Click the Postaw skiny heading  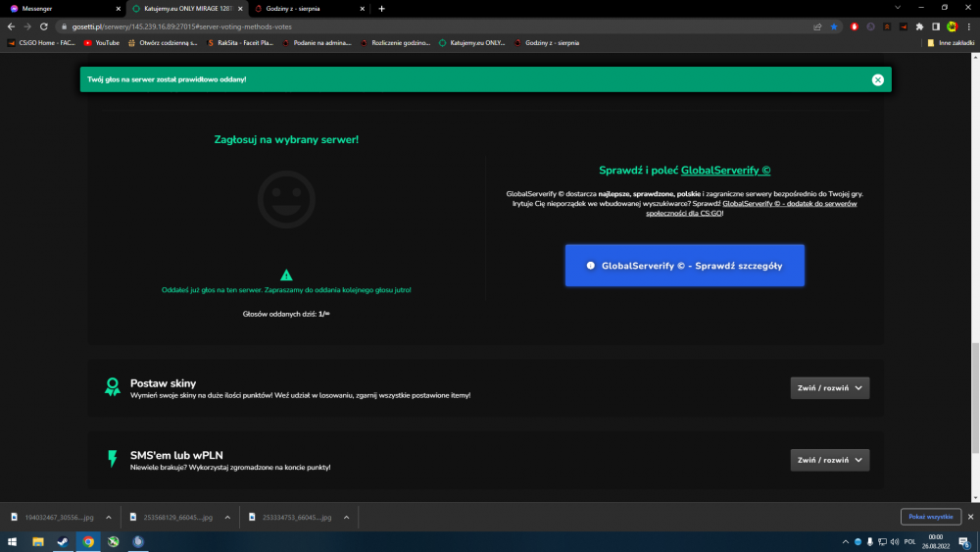(x=163, y=383)
